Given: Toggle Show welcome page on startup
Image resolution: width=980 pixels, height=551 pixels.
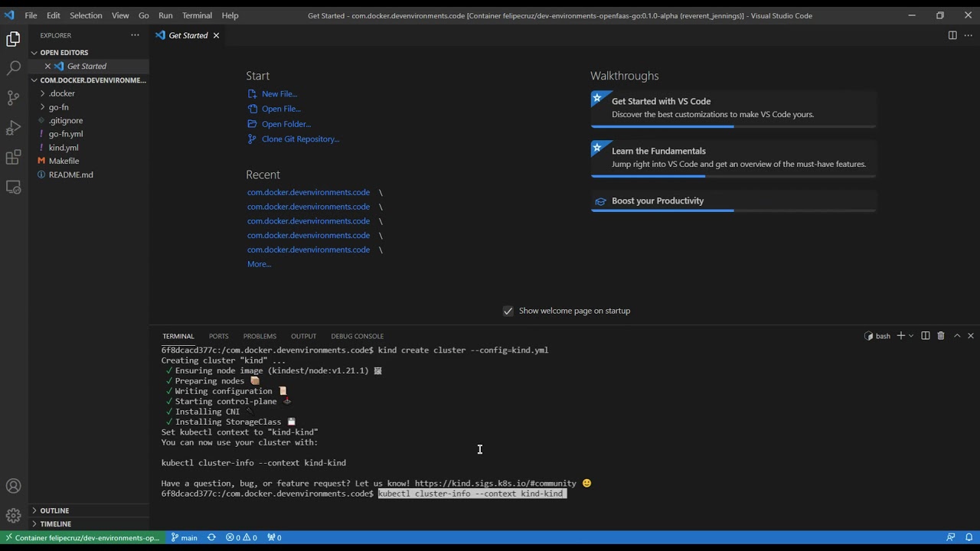Looking at the screenshot, I should point(508,311).
